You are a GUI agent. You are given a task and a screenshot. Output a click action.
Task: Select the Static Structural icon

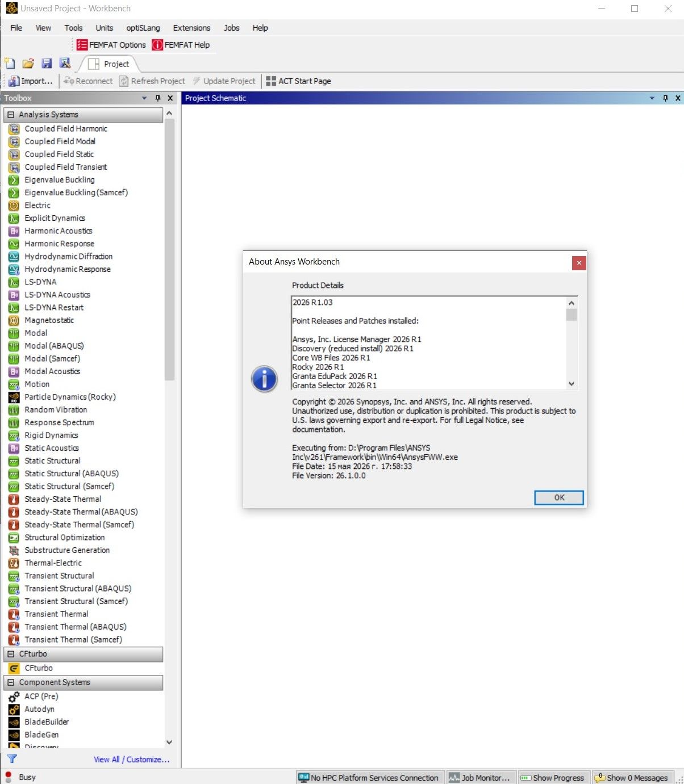(14, 461)
